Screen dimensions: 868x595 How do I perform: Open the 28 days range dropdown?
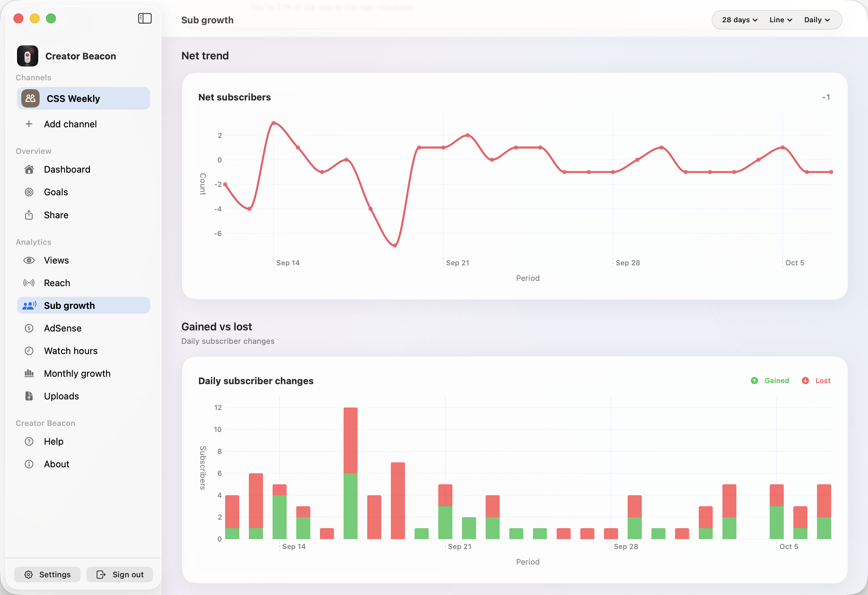point(739,20)
